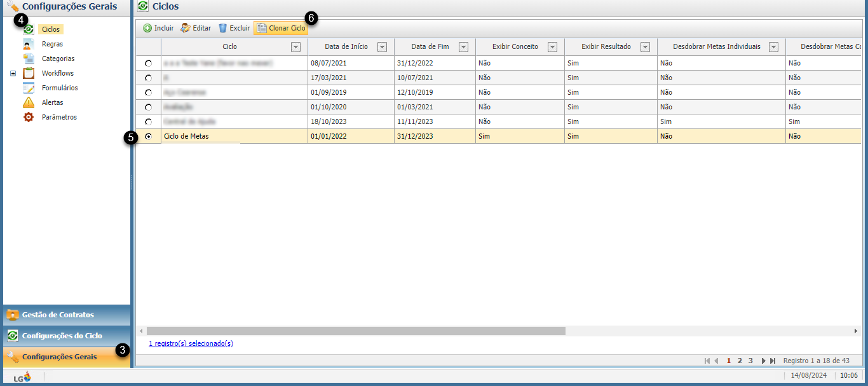868x386 pixels.
Task: Open the Alertas tree item
Action: (52, 102)
